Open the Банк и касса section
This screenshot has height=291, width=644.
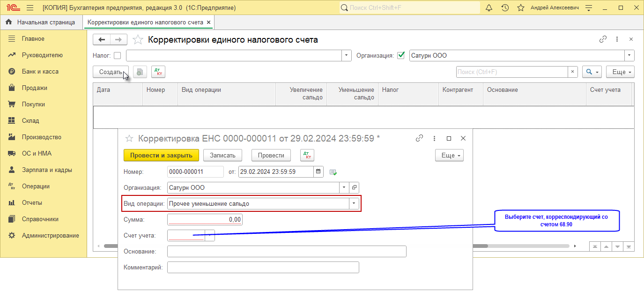(40, 72)
